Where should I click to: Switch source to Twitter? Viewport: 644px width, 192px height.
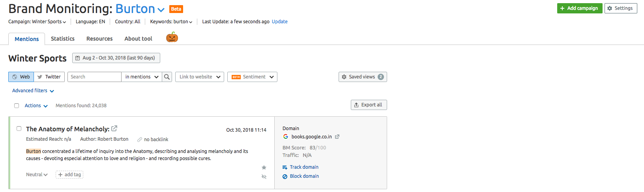click(49, 77)
